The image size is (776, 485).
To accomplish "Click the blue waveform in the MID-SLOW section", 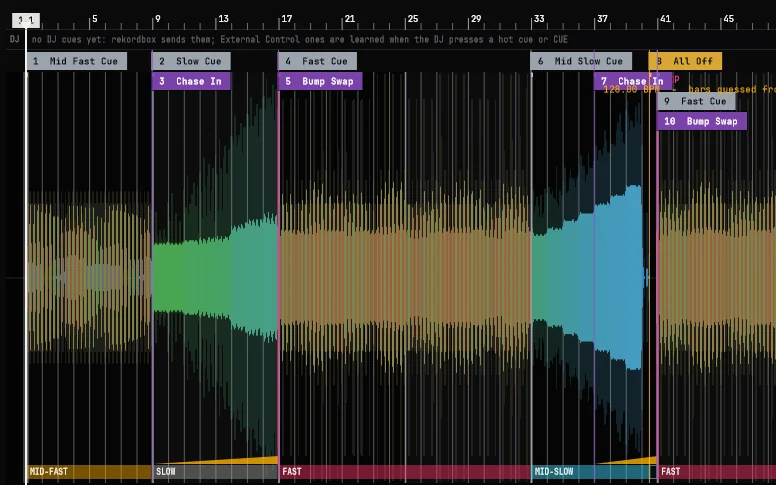I will click(618, 277).
